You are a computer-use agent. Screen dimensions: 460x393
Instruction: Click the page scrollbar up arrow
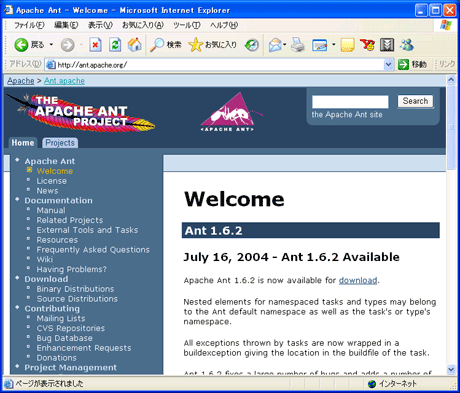pyautogui.click(x=451, y=80)
